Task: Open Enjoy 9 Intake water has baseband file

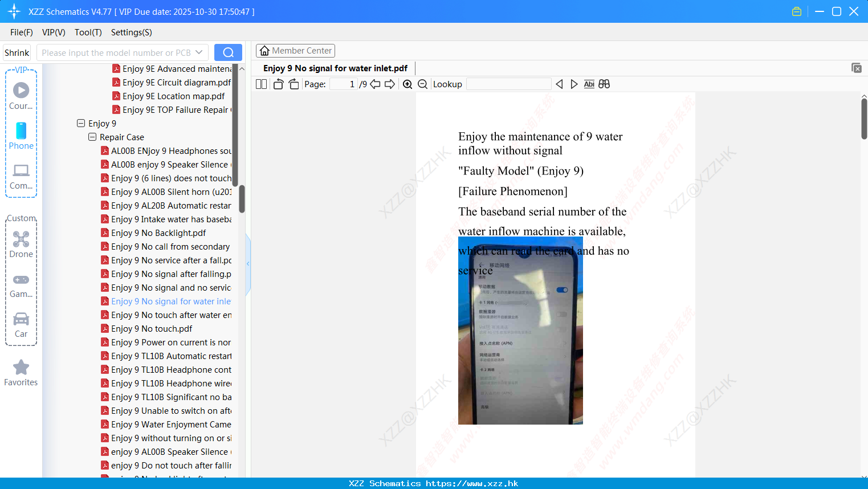Action: (166, 219)
